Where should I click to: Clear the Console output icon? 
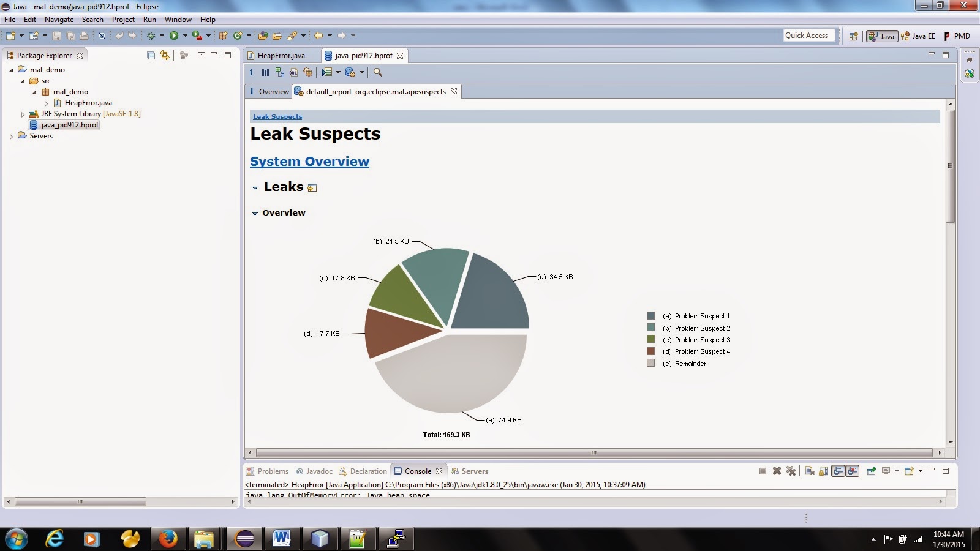pos(810,471)
